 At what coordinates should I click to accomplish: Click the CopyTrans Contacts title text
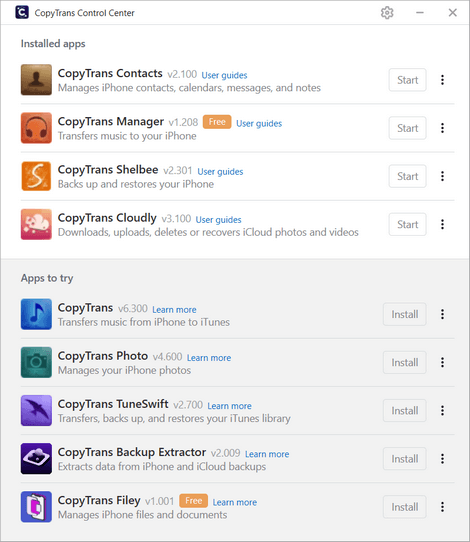(x=110, y=74)
